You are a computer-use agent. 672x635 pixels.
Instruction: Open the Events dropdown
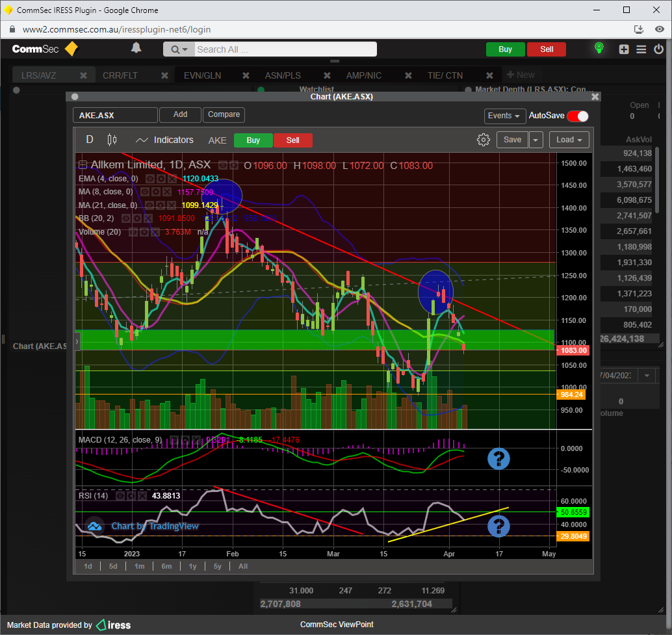tap(505, 116)
